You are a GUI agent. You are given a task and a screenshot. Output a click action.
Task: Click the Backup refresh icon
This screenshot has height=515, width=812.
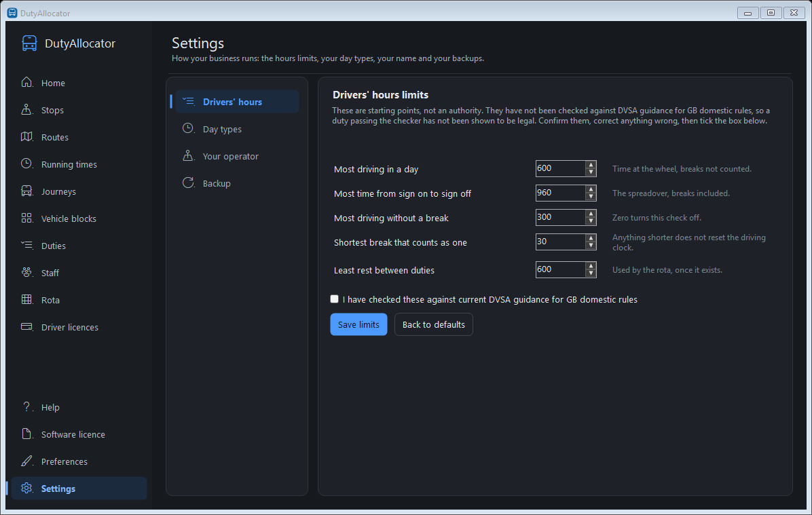(189, 183)
